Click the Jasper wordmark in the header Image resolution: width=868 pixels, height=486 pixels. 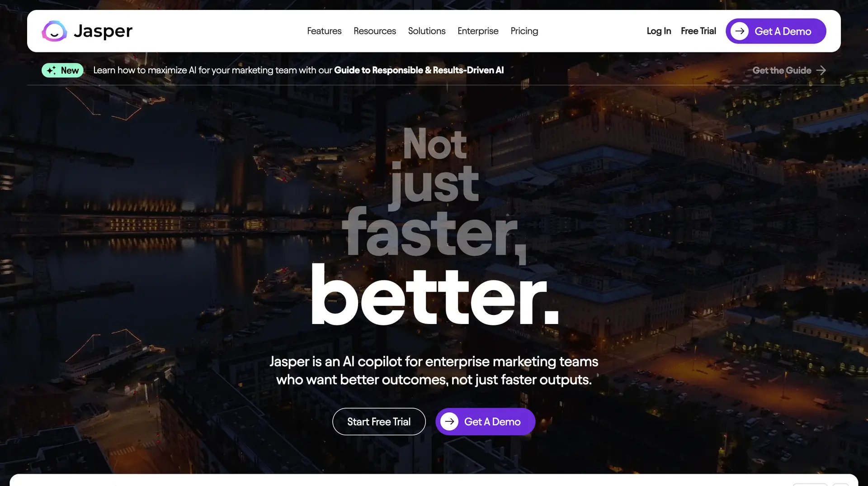(103, 31)
